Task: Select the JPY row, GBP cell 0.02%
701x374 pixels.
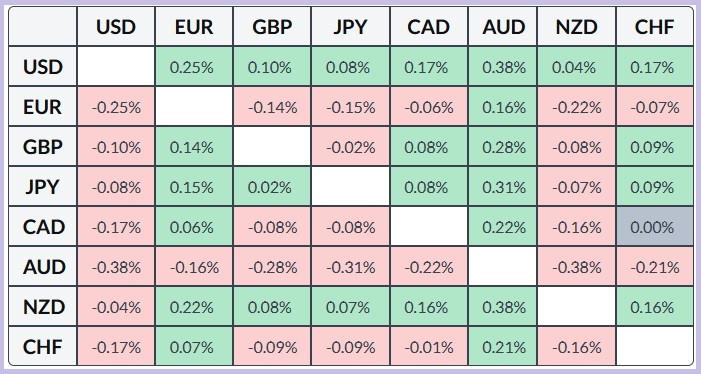Action: point(272,187)
